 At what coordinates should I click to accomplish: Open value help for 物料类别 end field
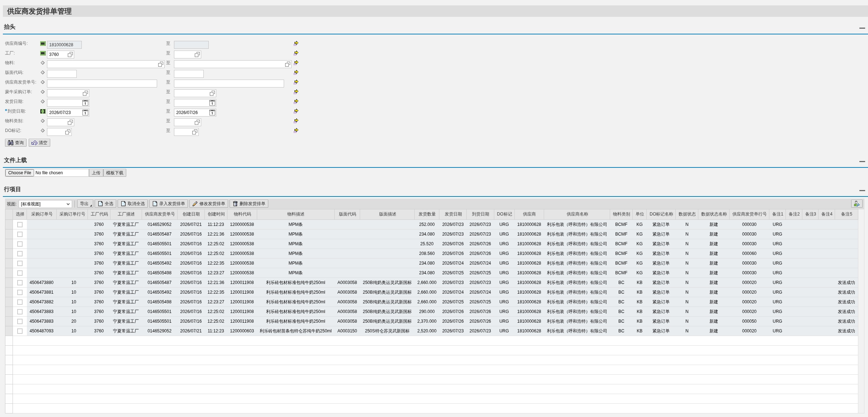click(197, 122)
